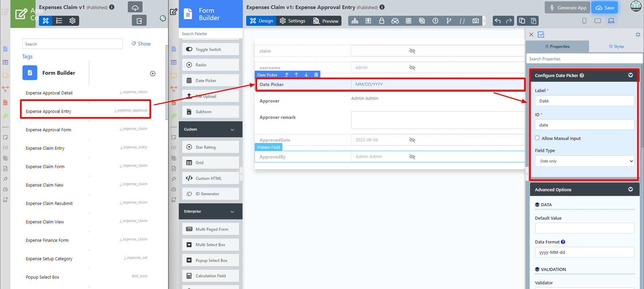Click the Generate App button
The height and width of the screenshot is (289, 644).
pos(568,8)
